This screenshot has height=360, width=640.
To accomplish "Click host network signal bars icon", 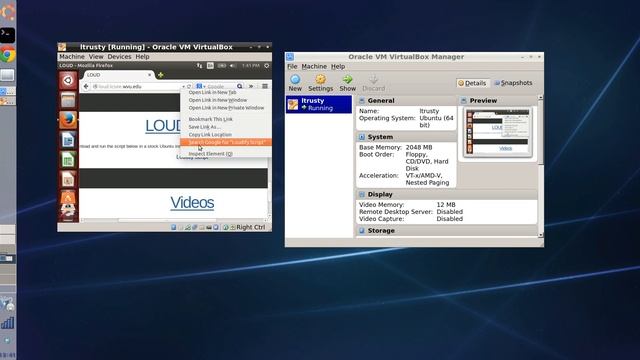I will point(7,323).
